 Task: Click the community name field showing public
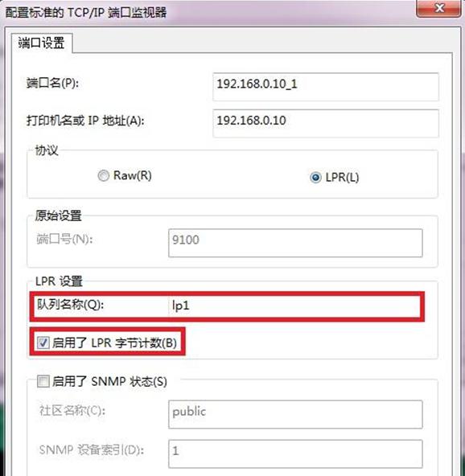click(x=295, y=414)
